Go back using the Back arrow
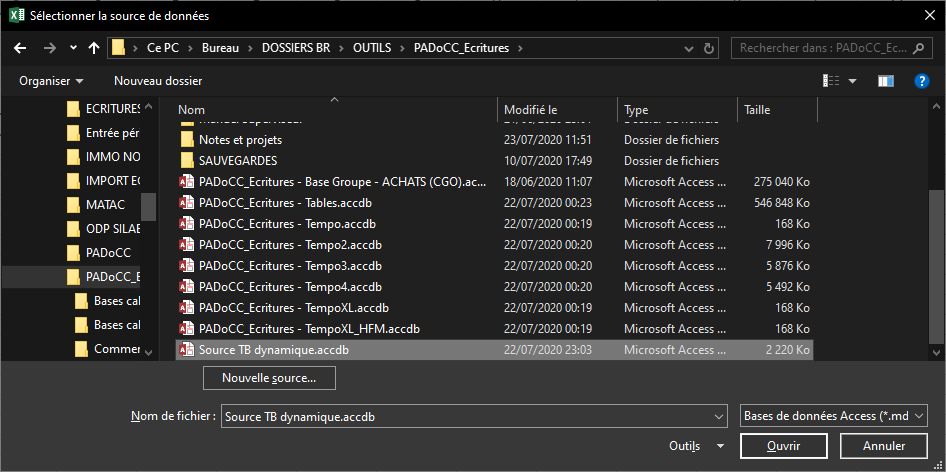946x472 pixels. click(20, 48)
